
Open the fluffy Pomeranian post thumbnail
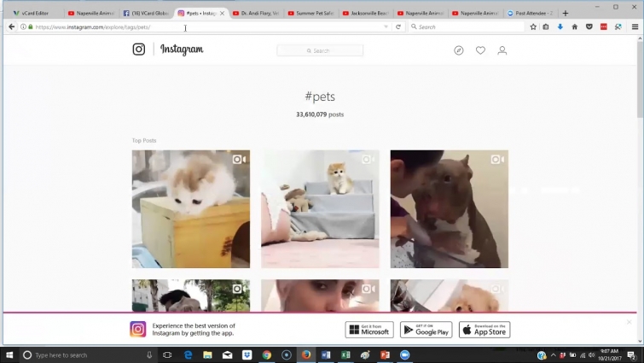click(x=450, y=296)
